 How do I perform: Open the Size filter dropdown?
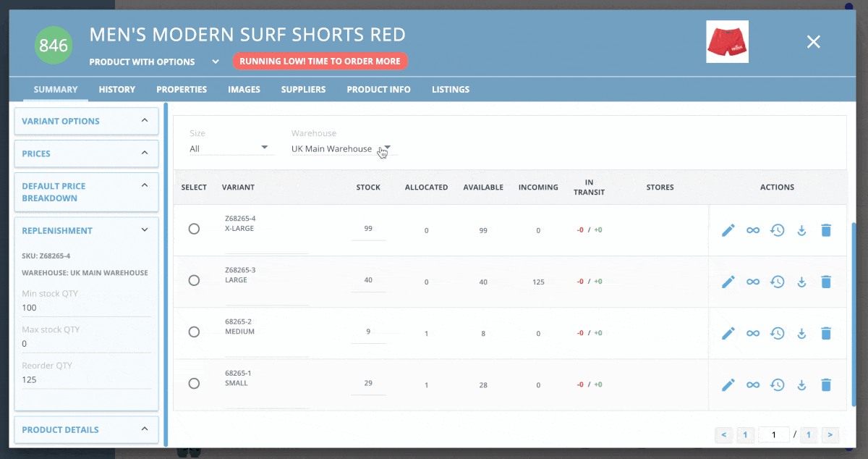click(231, 148)
